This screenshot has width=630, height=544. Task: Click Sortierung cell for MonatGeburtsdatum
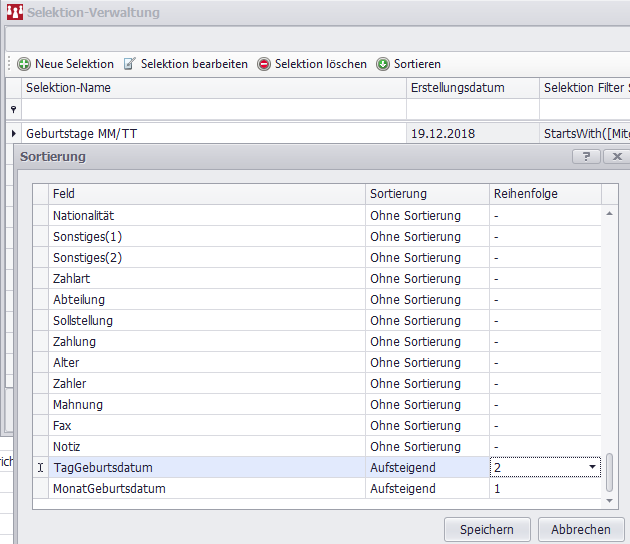pos(426,489)
